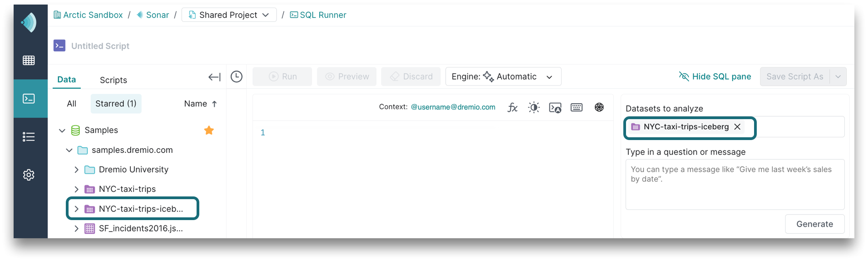Open the Dremio logo home icon

[29, 22]
